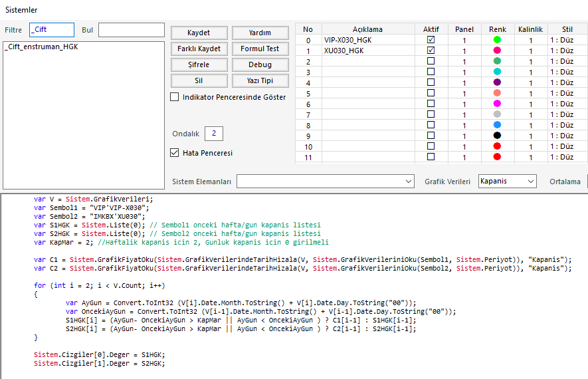Click the Sil delete button
The image size is (588, 379).
[x=199, y=80]
